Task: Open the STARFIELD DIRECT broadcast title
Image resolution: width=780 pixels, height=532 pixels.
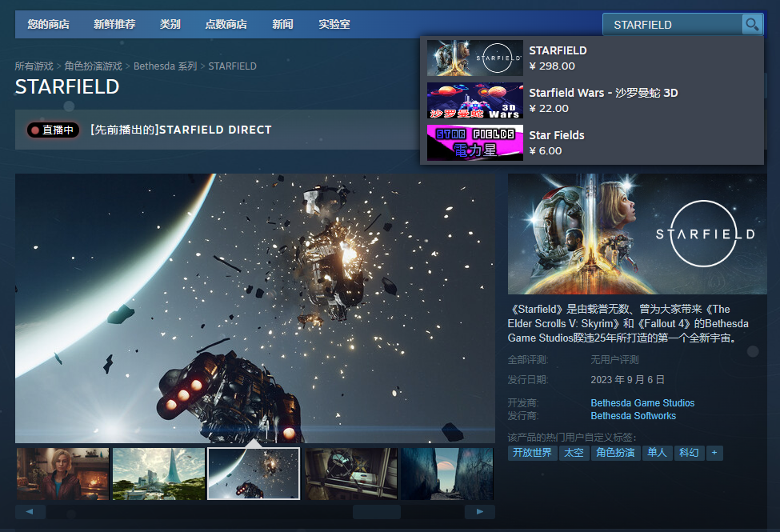Action: point(181,130)
